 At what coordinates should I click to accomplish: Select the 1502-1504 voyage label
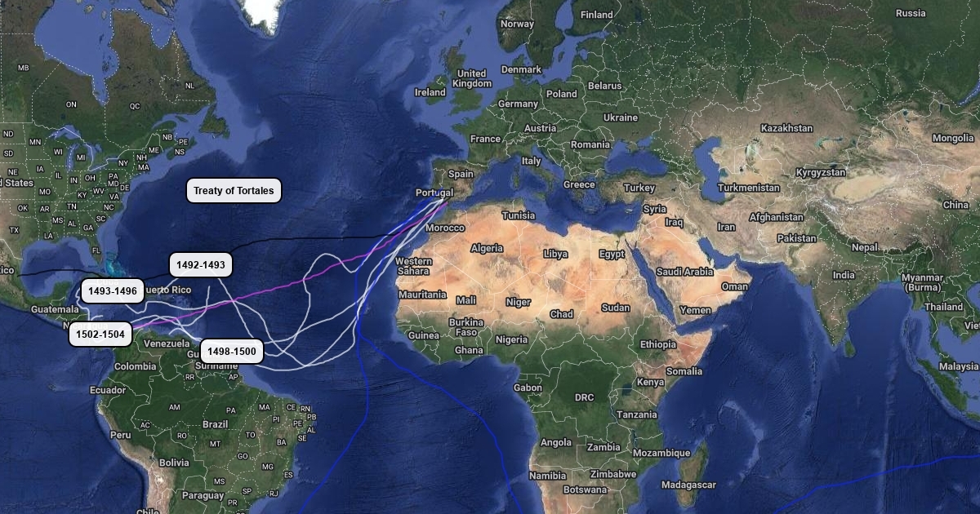click(x=100, y=335)
